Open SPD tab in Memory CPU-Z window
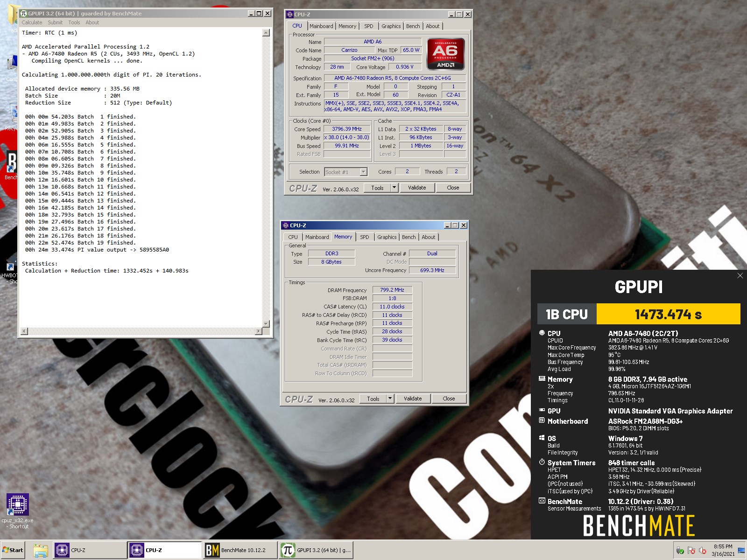The image size is (747, 560). (x=365, y=237)
